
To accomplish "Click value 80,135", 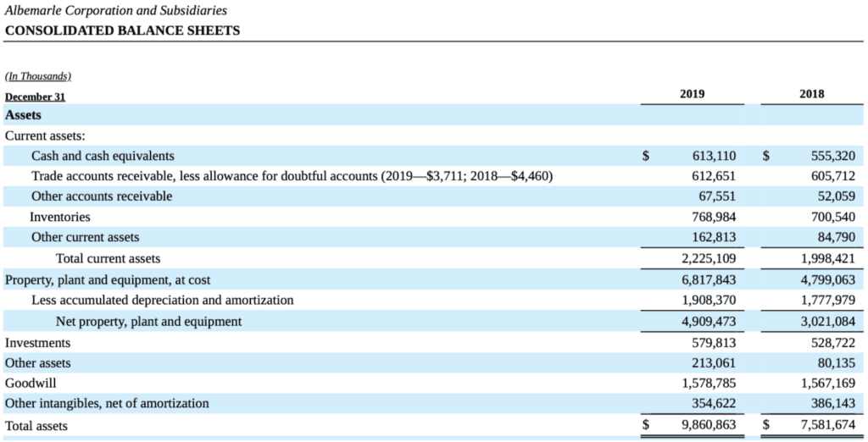I will click(x=837, y=363).
